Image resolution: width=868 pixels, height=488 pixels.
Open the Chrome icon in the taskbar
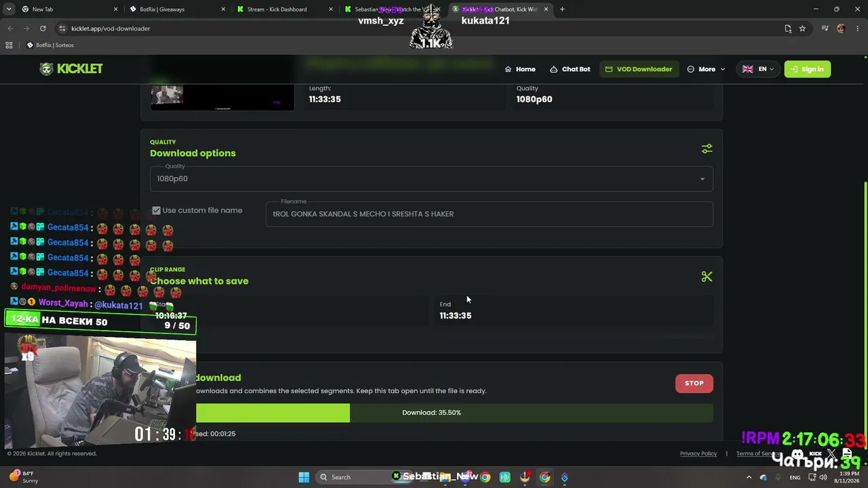tap(485, 477)
